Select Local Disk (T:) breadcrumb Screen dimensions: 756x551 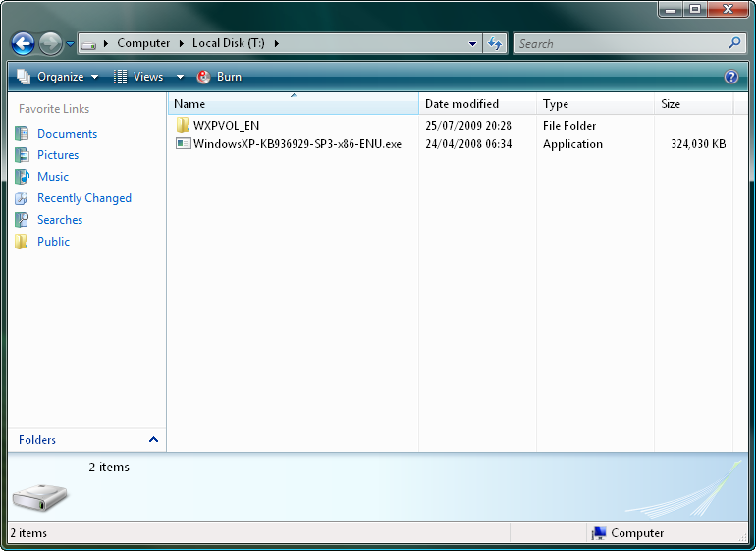coord(228,43)
